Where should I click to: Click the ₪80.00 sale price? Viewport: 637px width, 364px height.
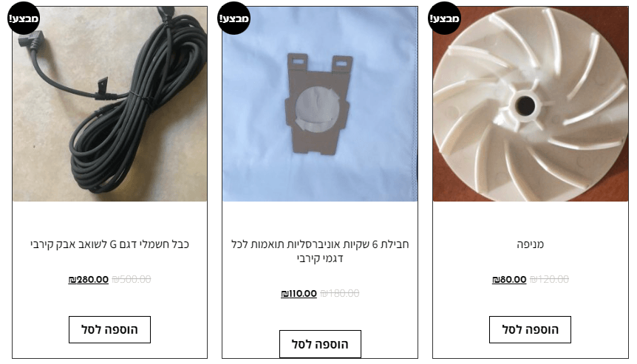(x=509, y=279)
